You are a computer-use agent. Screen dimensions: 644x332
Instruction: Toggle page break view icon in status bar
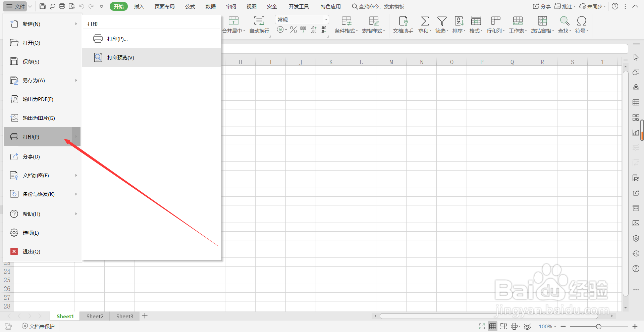click(503, 326)
